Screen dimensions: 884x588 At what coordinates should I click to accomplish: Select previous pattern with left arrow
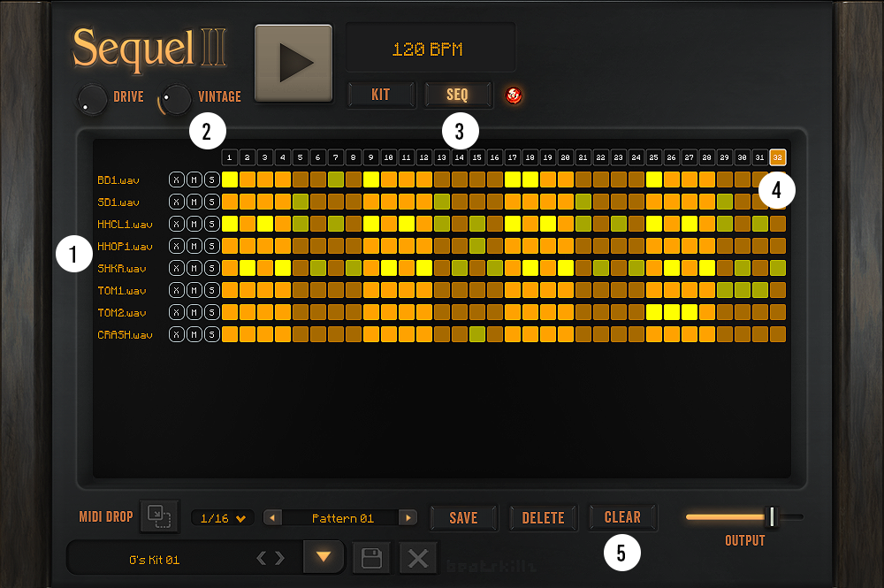272,517
